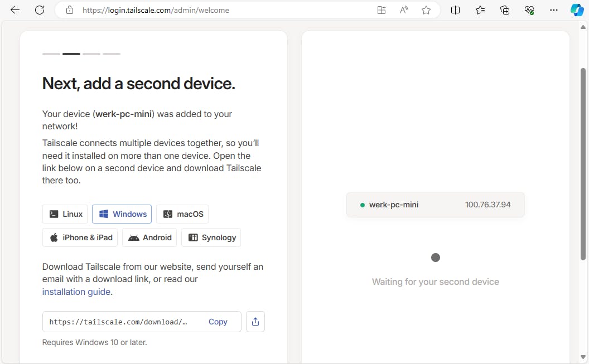Open the favorites list

click(480, 10)
